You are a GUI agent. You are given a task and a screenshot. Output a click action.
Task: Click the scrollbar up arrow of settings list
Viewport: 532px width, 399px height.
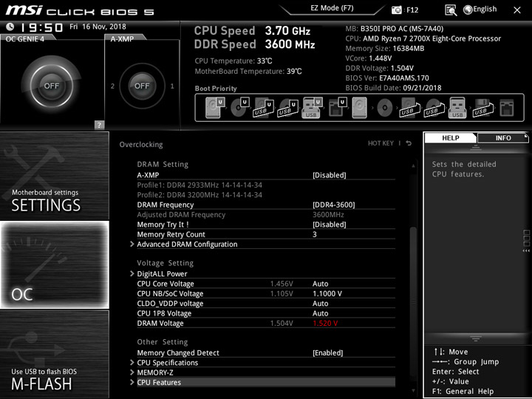[x=413, y=166]
